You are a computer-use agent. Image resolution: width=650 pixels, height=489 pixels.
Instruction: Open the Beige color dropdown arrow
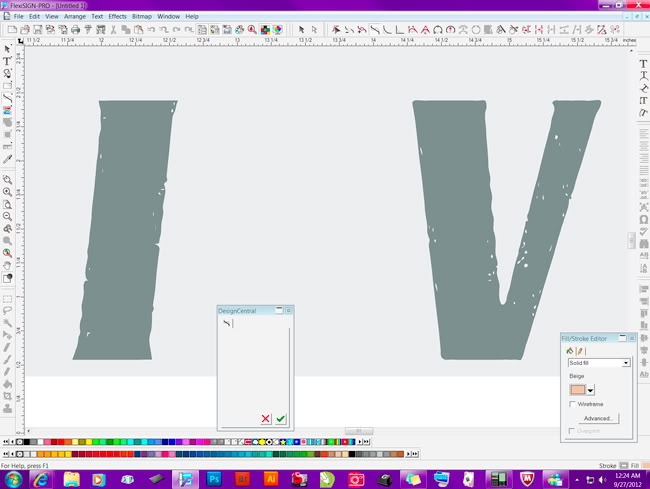(590, 390)
